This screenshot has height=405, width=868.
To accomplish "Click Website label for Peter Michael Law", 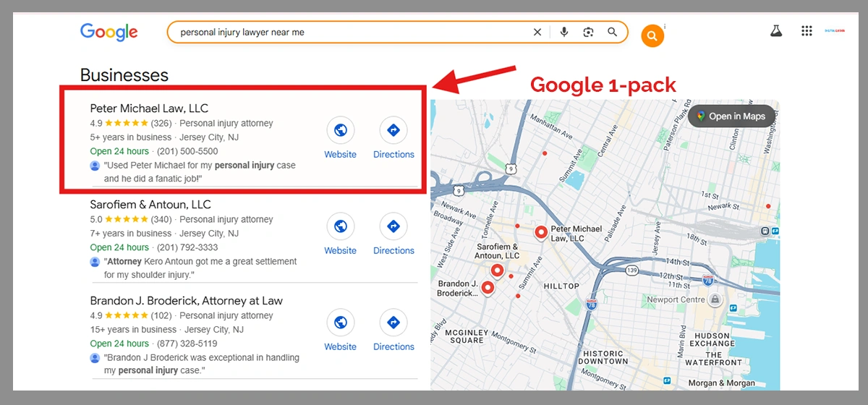I will point(340,155).
